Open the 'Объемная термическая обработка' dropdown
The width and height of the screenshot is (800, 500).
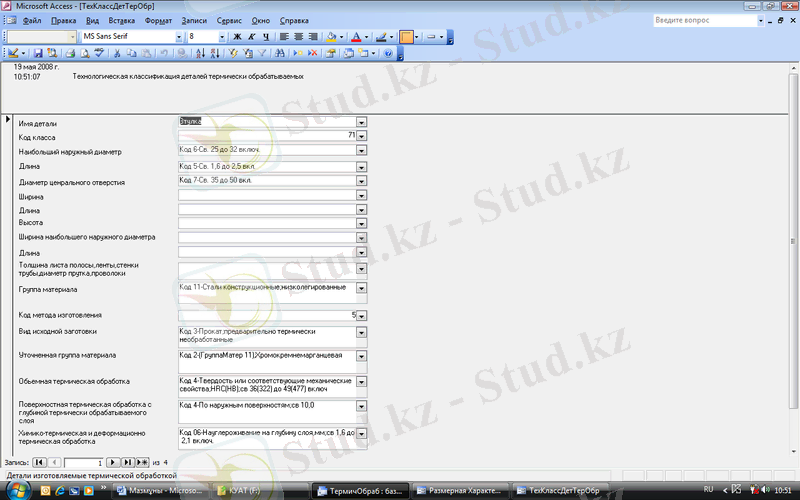(x=361, y=382)
